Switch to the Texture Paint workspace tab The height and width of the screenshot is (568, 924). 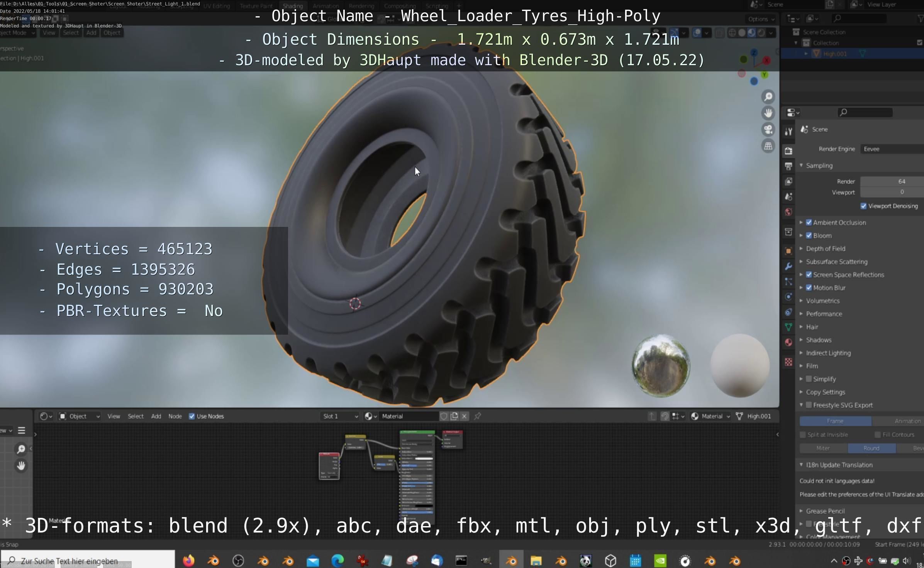(x=256, y=6)
